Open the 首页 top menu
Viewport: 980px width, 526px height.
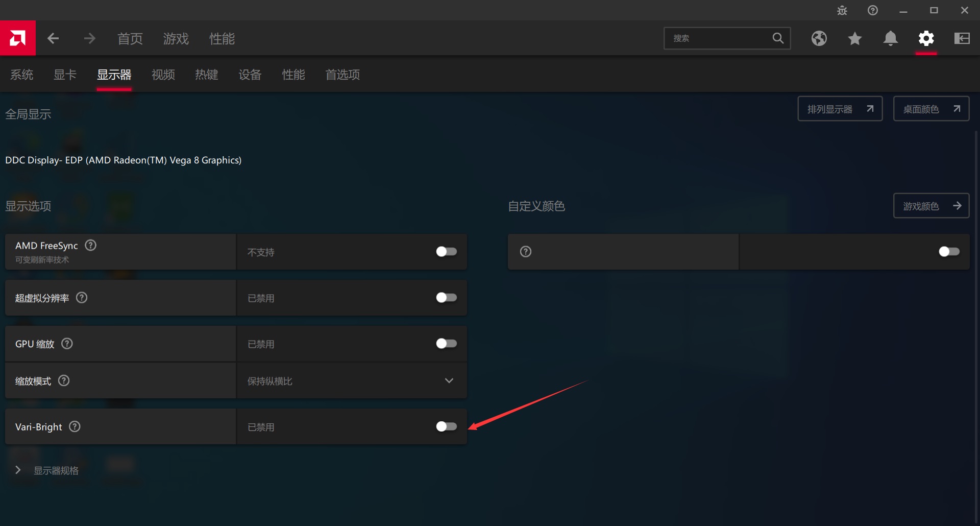point(130,38)
